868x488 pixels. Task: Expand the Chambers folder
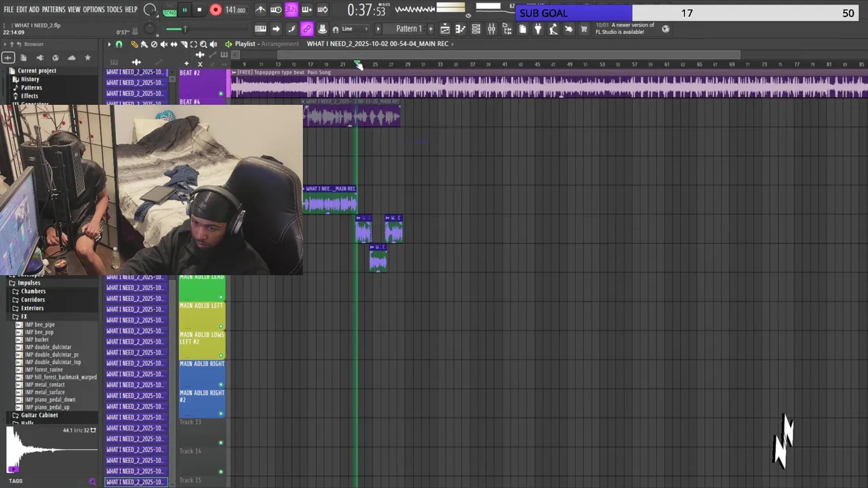[33, 291]
